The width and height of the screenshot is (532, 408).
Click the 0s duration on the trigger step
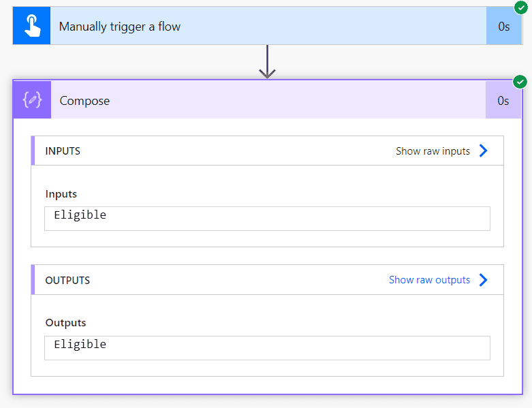(504, 26)
